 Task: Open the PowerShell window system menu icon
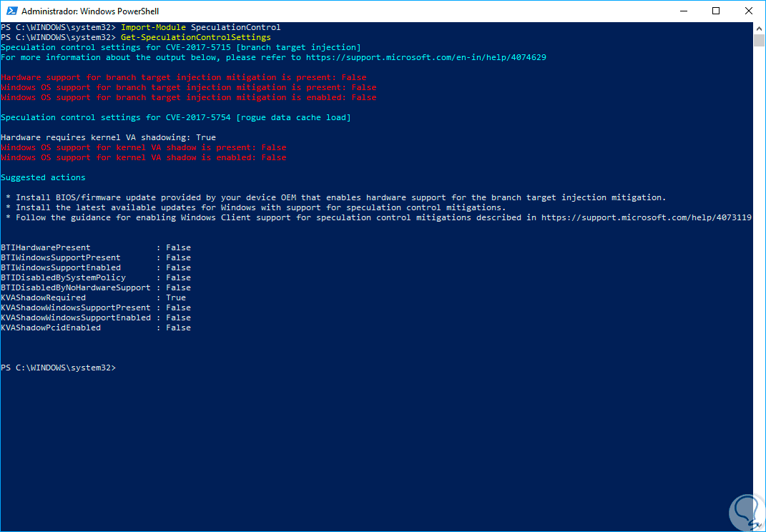[11, 11]
